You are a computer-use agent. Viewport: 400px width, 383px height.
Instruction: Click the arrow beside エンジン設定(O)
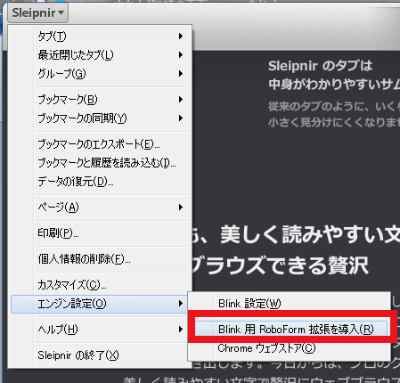180,303
